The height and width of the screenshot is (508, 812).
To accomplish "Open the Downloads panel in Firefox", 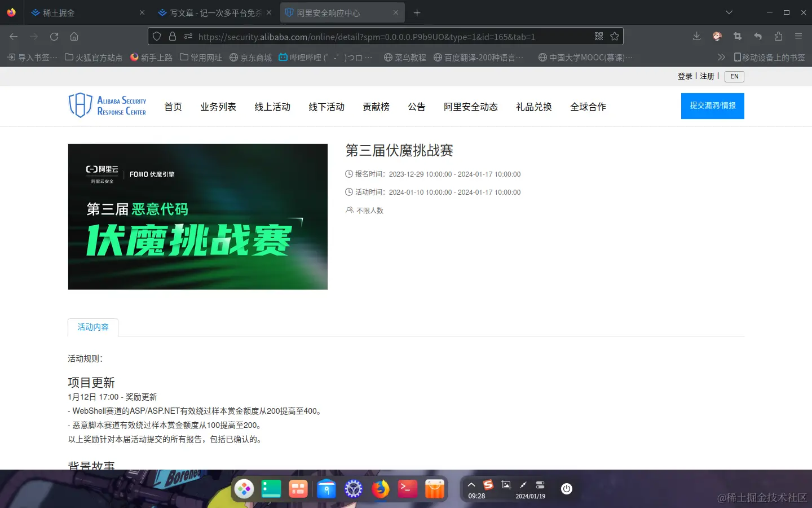I will pyautogui.click(x=696, y=36).
